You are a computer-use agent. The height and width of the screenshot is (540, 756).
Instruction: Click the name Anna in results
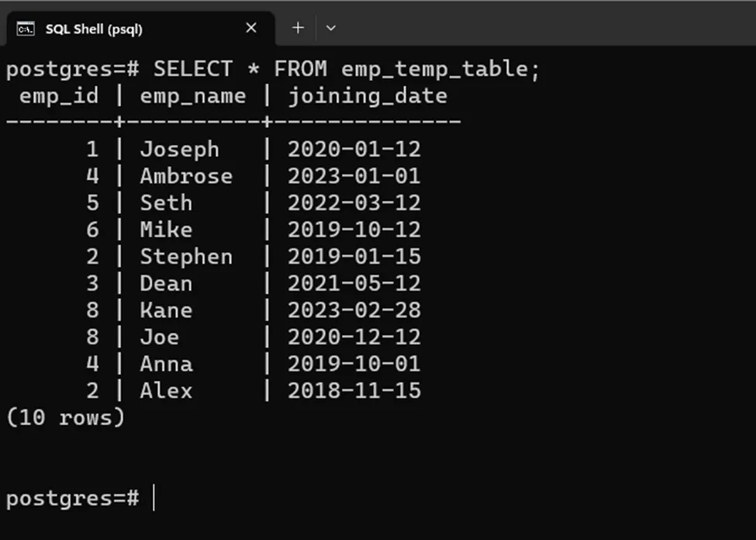point(166,364)
